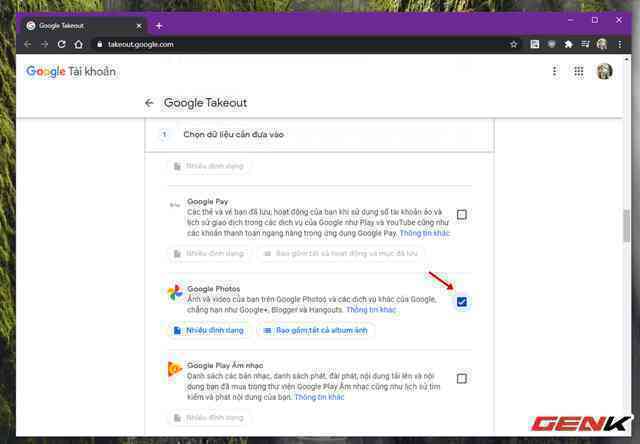This screenshot has height=444, width=640.
Task: Click the page vertical scrollbar thumb
Action: tap(627, 225)
